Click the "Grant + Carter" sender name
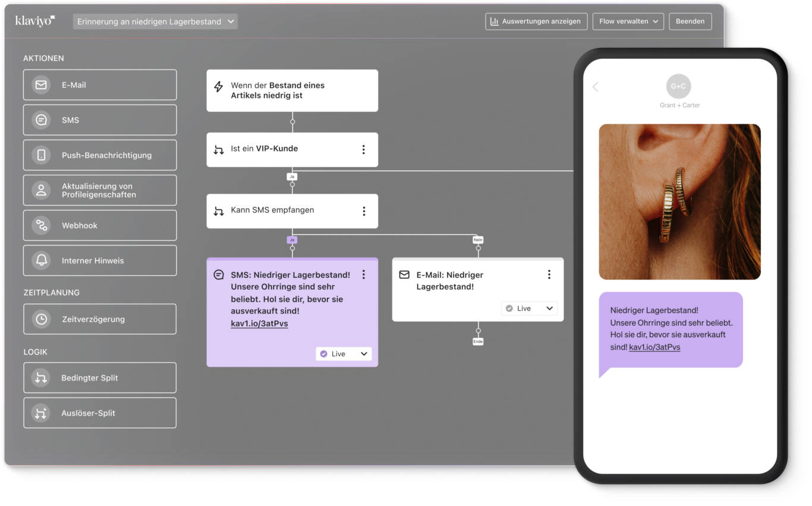 coord(679,105)
